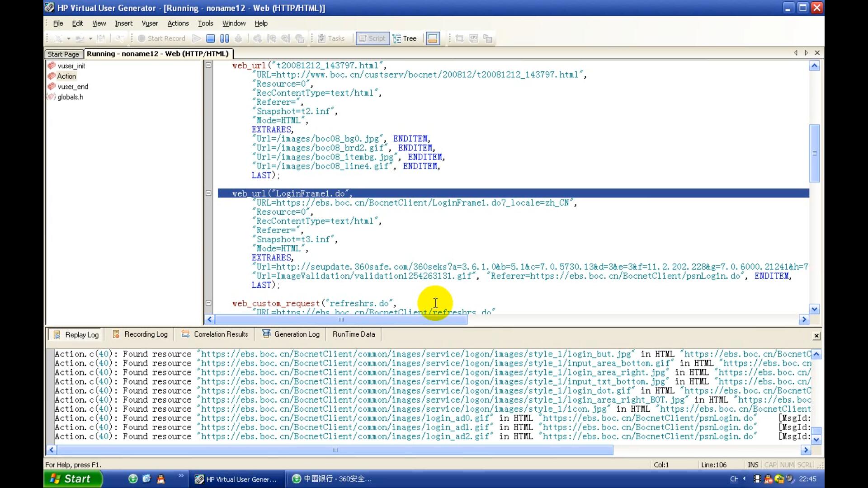
Task: Open the Actions menu
Action: [x=178, y=23]
